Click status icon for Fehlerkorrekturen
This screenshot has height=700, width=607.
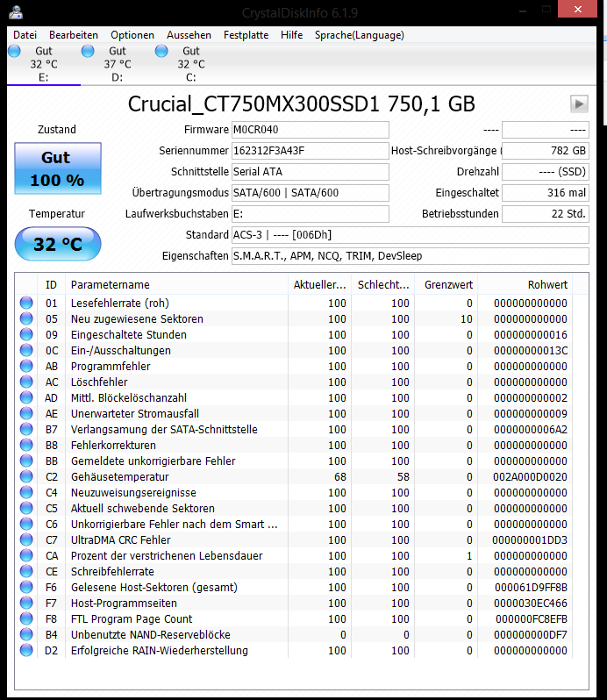[x=26, y=445]
